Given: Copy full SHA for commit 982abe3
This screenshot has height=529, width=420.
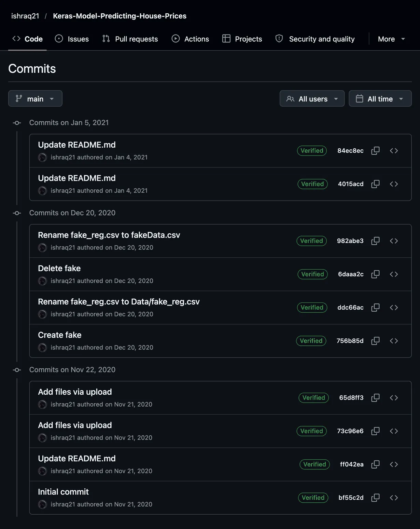Looking at the screenshot, I should click(375, 241).
